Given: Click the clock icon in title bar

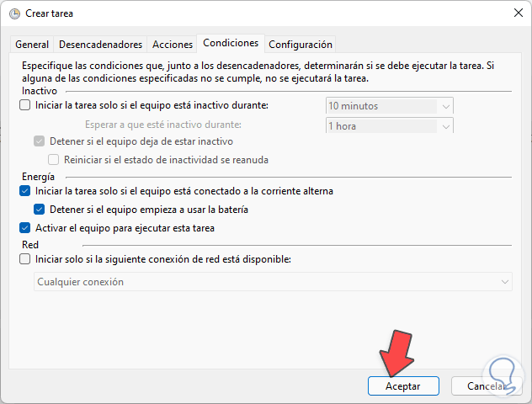Looking at the screenshot, I should 14,13.
